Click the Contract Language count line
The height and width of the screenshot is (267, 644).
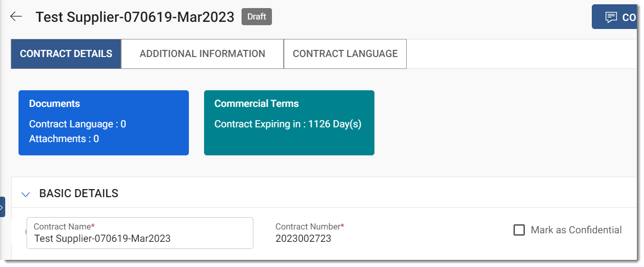pyautogui.click(x=77, y=124)
